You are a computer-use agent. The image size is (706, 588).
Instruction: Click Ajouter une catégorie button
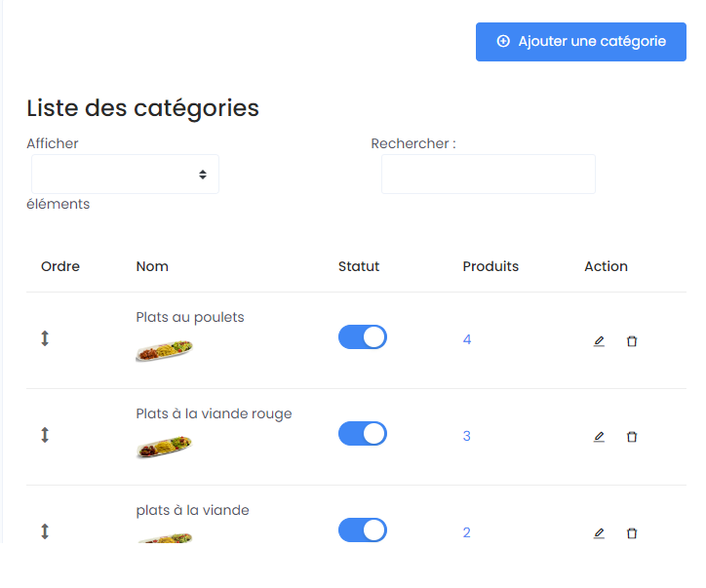pos(581,42)
